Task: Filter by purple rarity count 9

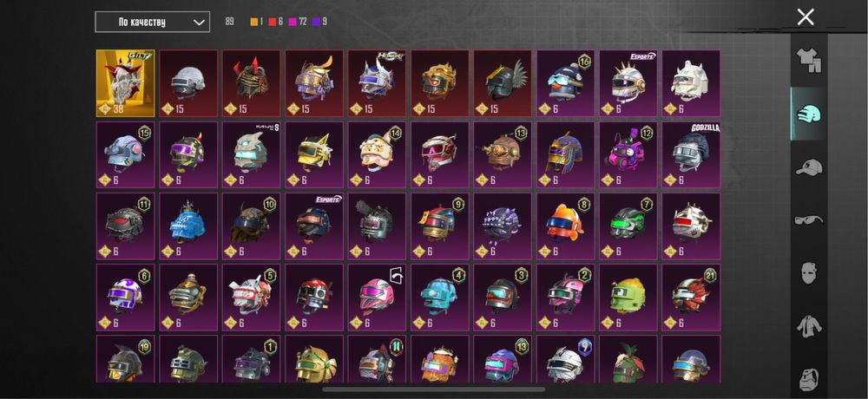Action: pos(320,23)
